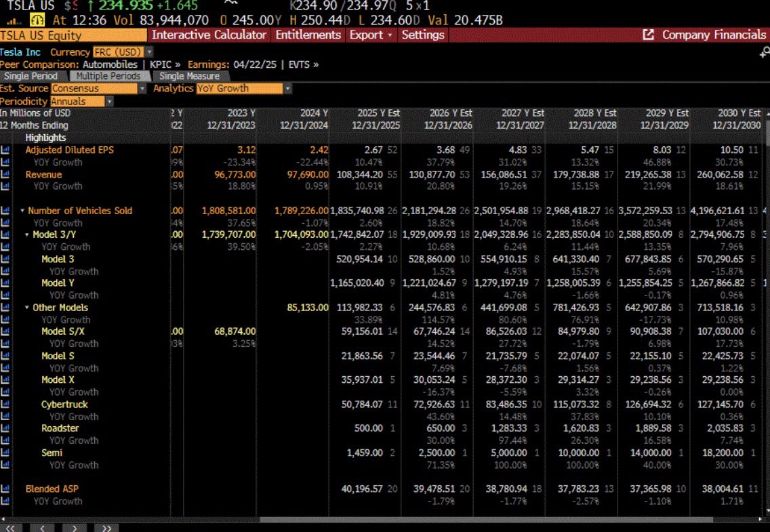Open the Currency FRC (USD) dropdown
The image size is (770, 532).
[149, 52]
